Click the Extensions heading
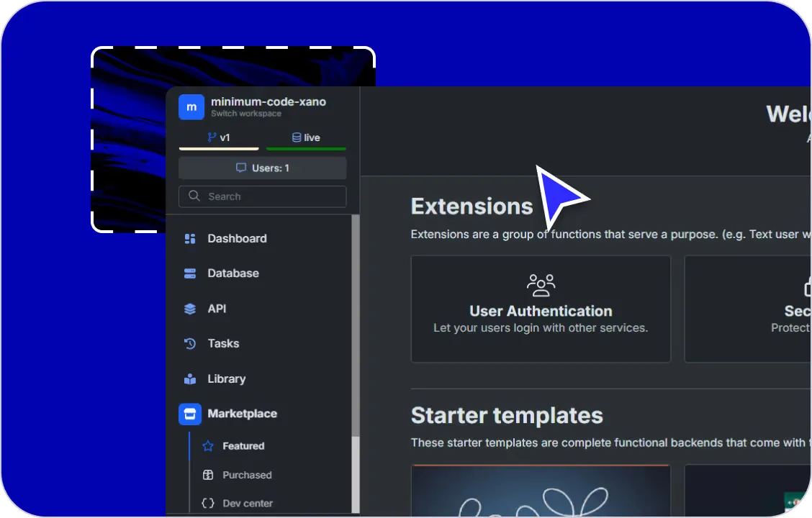 [x=472, y=206]
